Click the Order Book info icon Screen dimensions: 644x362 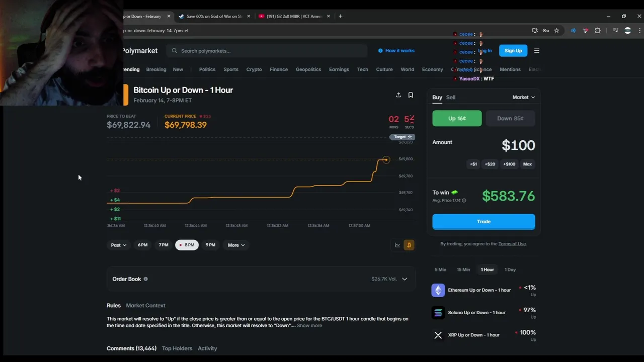(x=145, y=279)
